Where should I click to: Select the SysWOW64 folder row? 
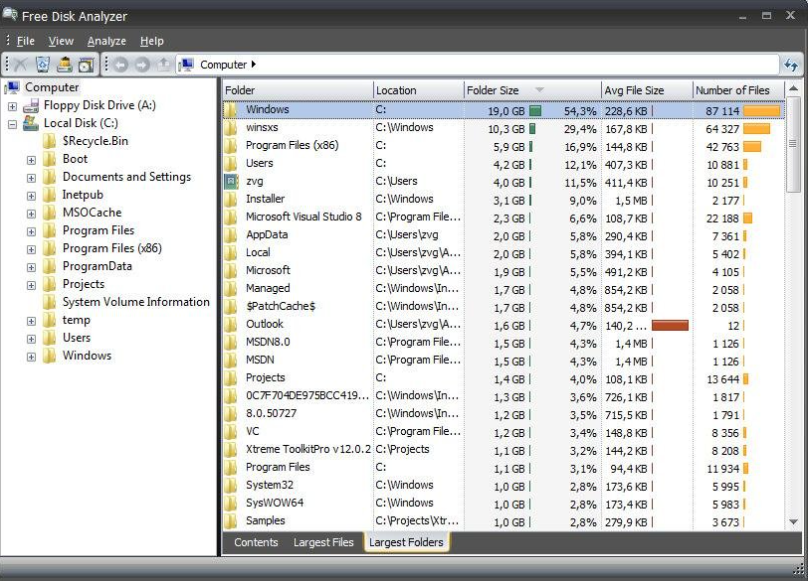pyautogui.click(x=503, y=503)
